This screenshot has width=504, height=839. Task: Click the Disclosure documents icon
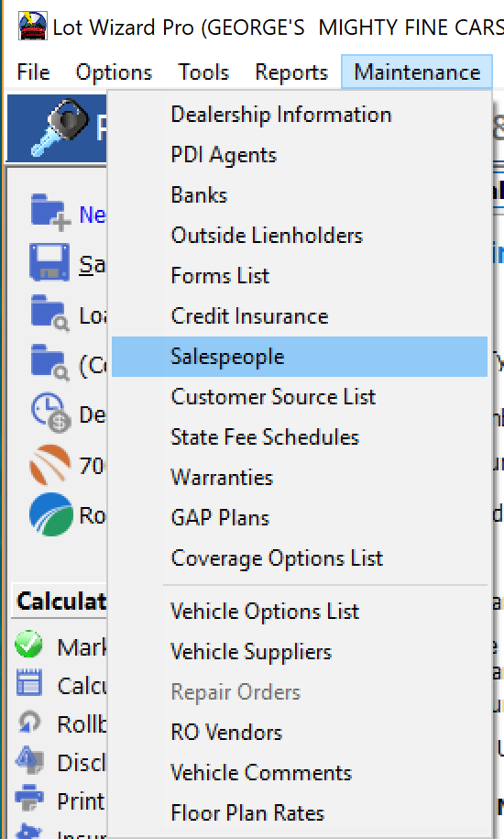[29, 760]
